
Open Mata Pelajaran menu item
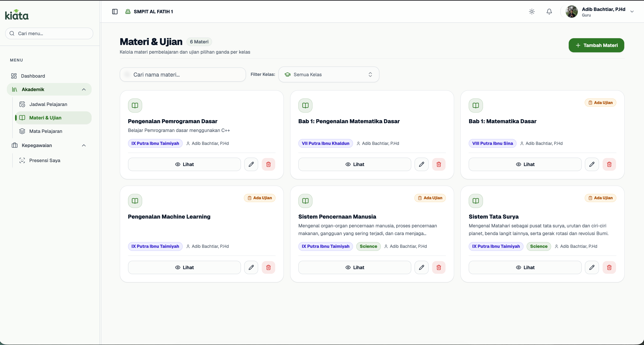(53, 131)
